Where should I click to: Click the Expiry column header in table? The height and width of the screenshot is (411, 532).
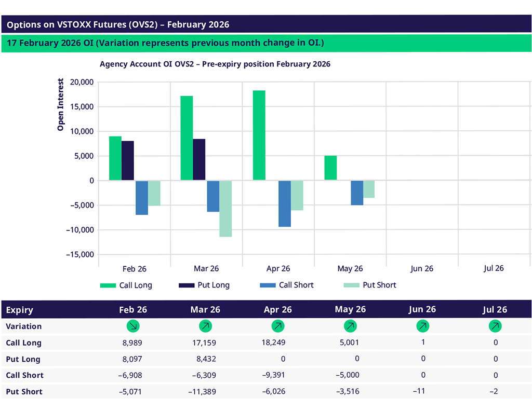coord(20,310)
